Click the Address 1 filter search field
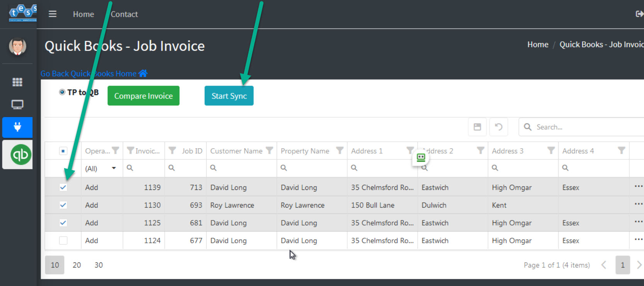This screenshot has height=286, width=644. [382, 168]
